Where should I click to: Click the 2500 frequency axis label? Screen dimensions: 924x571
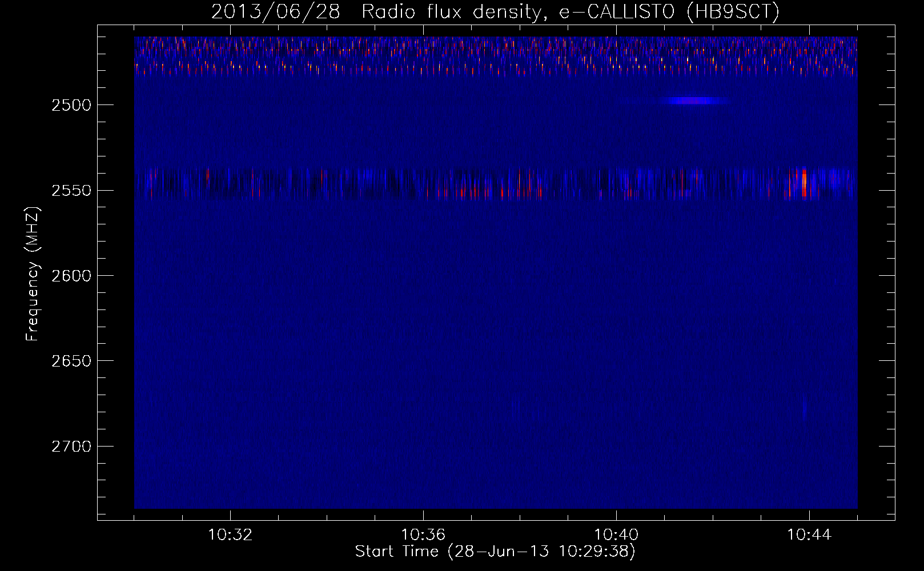[71, 105]
